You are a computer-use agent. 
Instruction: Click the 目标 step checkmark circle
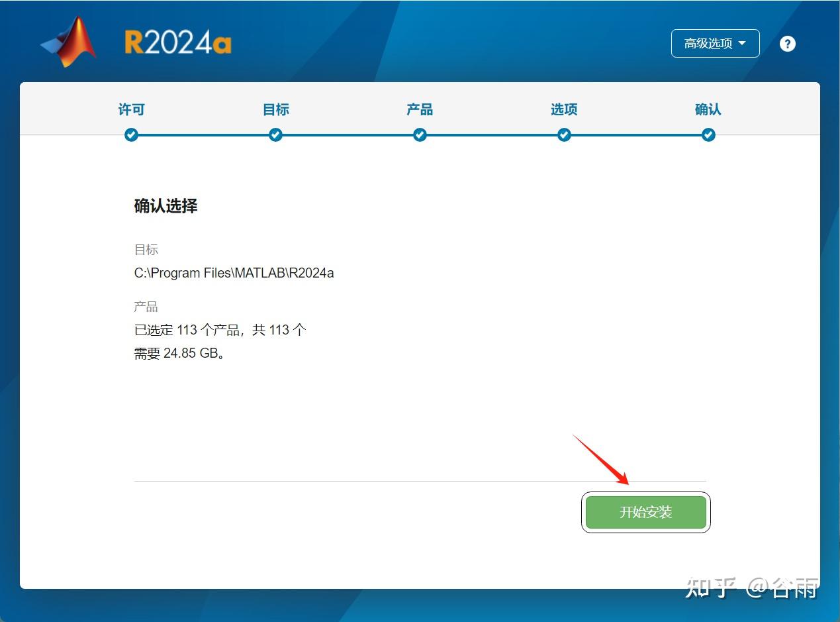(x=275, y=134)
